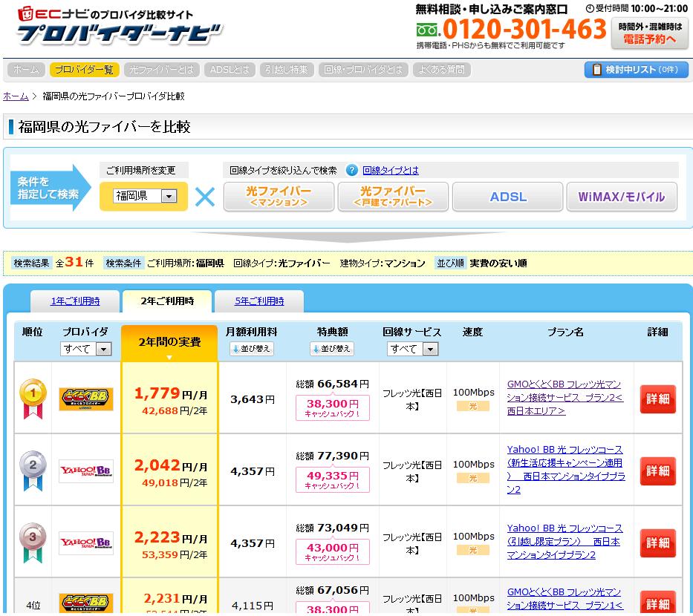Sort by 月額利用料 using 並び替え button
This screenshot has height=616, width=693.
click(252, 348)
